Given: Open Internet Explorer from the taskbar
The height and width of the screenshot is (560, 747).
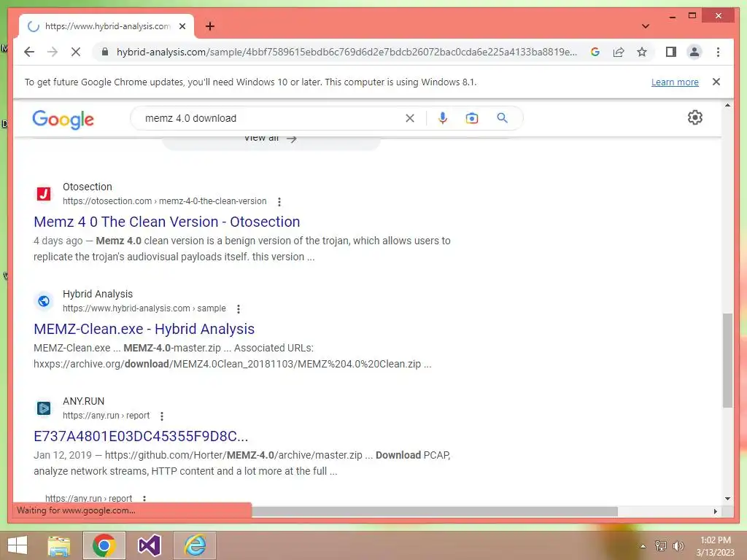Looking at the screenshot, I should click(195, 545).
